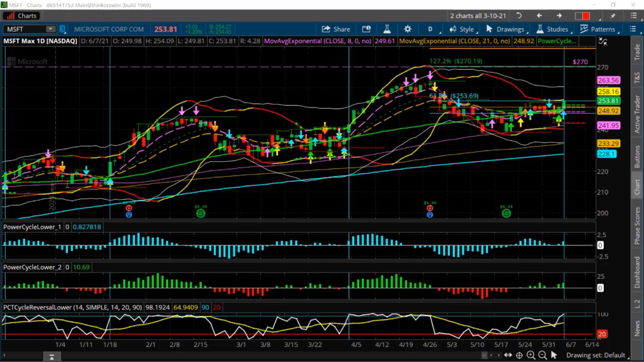Viewport: 644px width, 362px height.
Task: Click the 127.2% ($270.19) Fibonacci label
Action: (x=455, y=61)
